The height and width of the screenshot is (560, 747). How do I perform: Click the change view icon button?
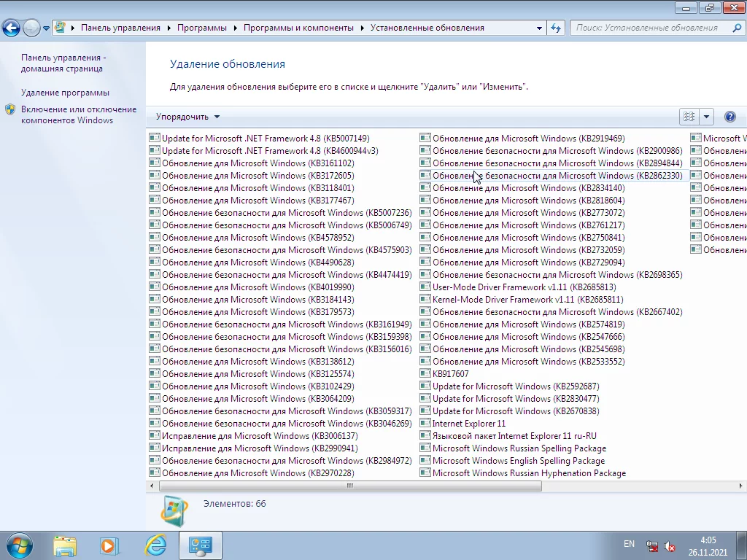(689, 117)
